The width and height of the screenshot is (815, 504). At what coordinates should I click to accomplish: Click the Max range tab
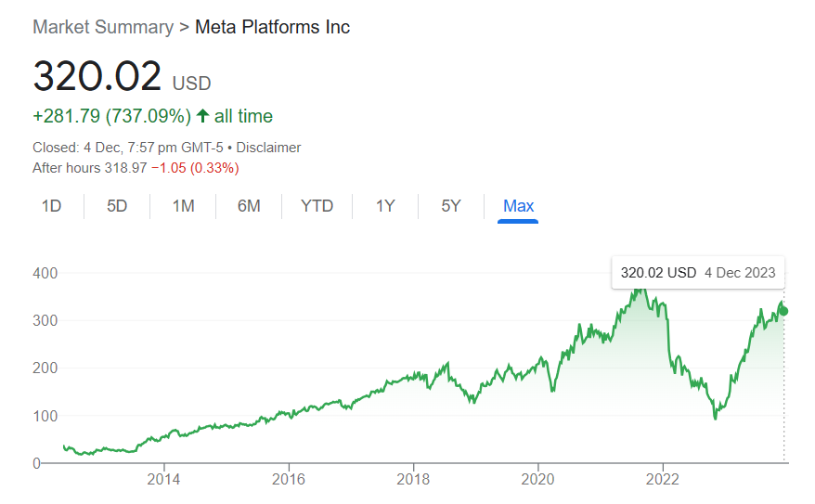[518, 206]
